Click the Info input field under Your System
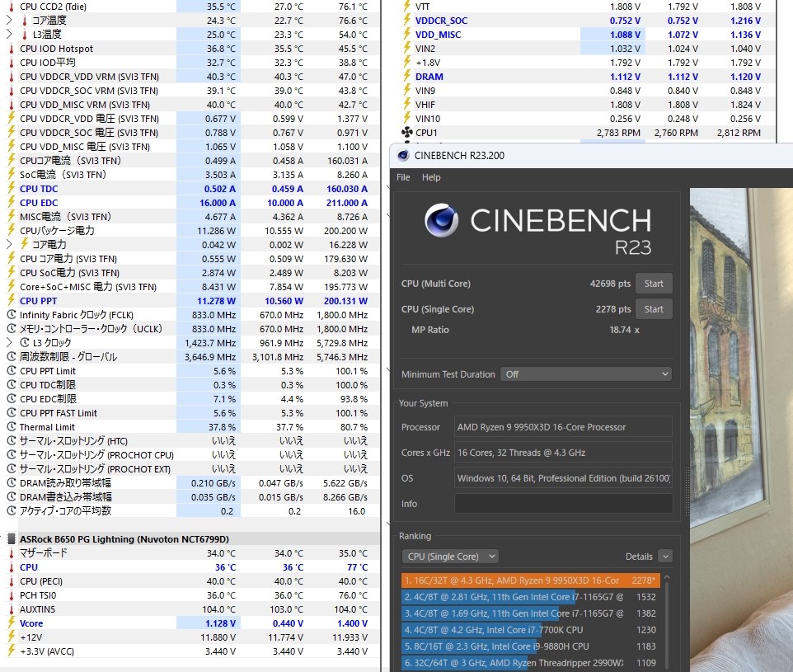 click(x=563, y=504)
